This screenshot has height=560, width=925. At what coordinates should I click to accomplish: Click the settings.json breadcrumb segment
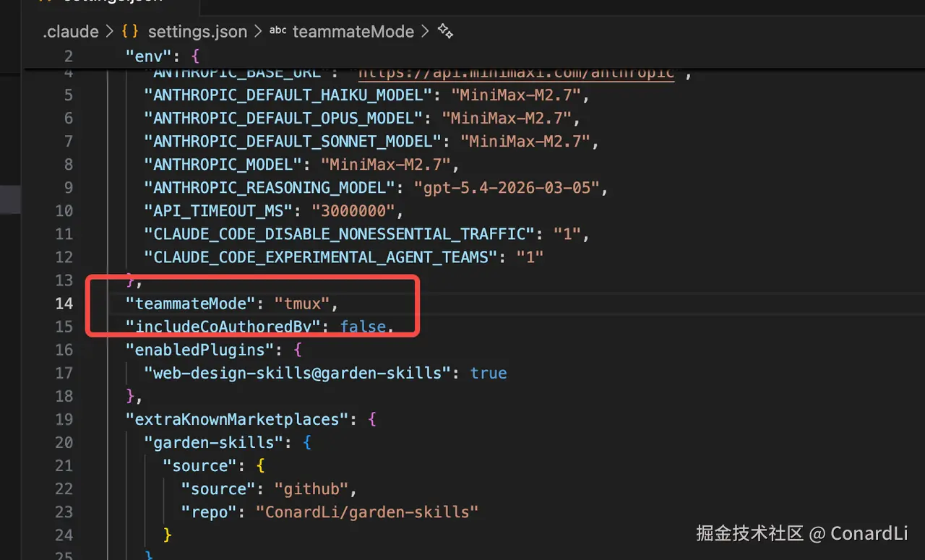(197, 32)
